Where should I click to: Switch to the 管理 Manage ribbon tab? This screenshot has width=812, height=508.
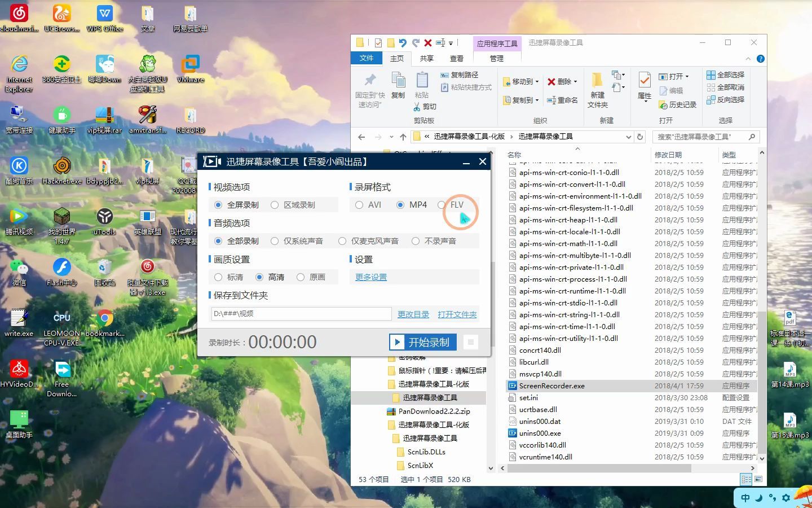[x=497, y=58]
